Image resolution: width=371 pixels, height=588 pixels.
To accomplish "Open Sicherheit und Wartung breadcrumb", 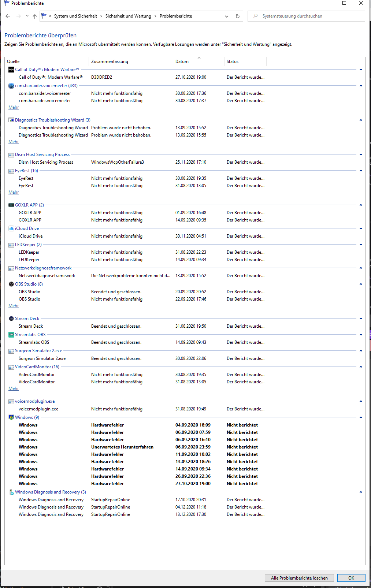I will coord(128,16).
